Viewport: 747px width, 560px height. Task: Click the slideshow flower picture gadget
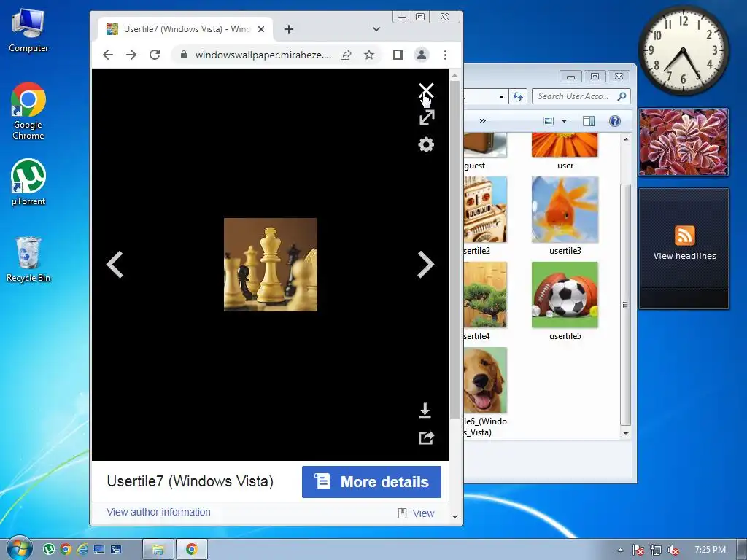click(x=684, y=142)
